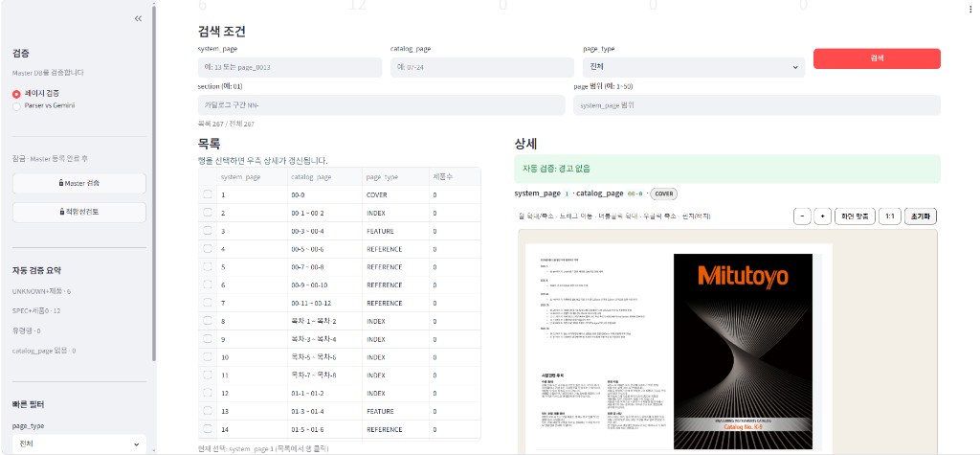
Task: Zoom out with the minus button
Action: tap(803, 216)
